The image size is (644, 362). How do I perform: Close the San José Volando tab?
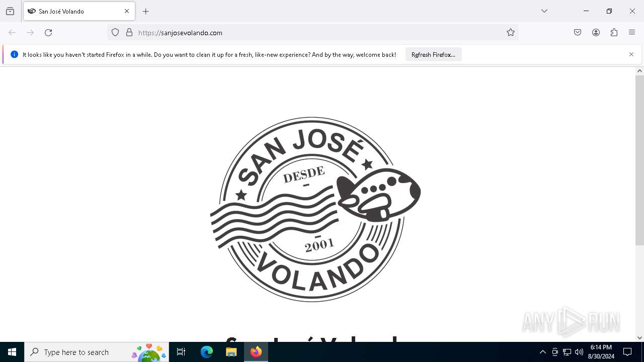click(127, 11)
